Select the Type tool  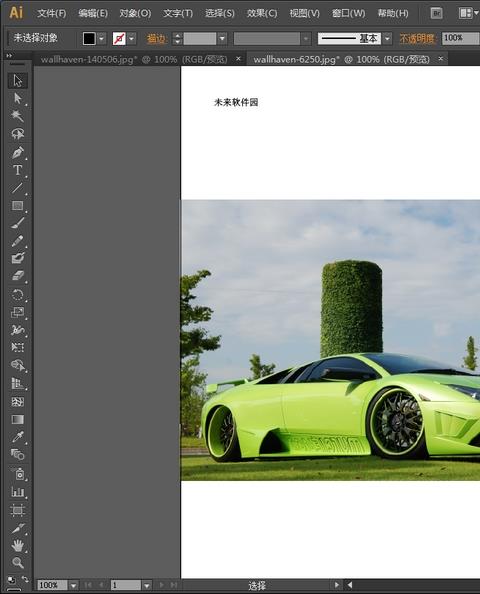17,170
